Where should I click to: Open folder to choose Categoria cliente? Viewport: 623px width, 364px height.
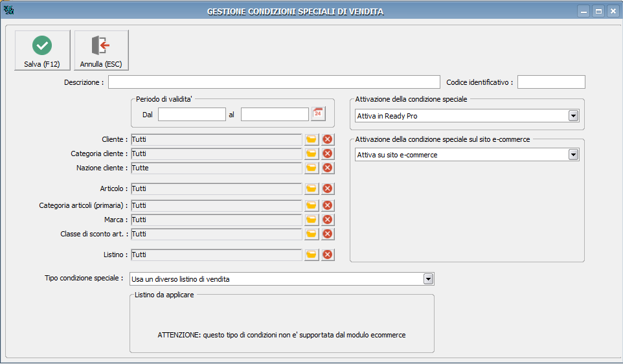(x=311, y=154)
